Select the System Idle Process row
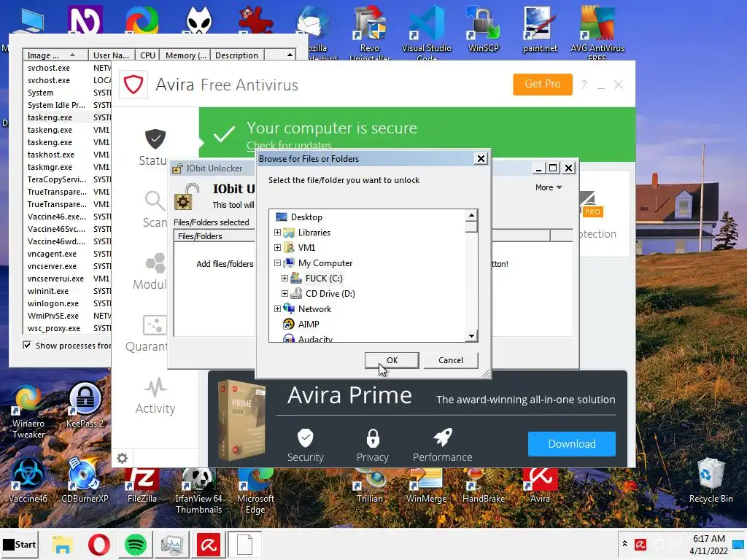Viewport: 747px width, 560px height. [x=67, y=105]
